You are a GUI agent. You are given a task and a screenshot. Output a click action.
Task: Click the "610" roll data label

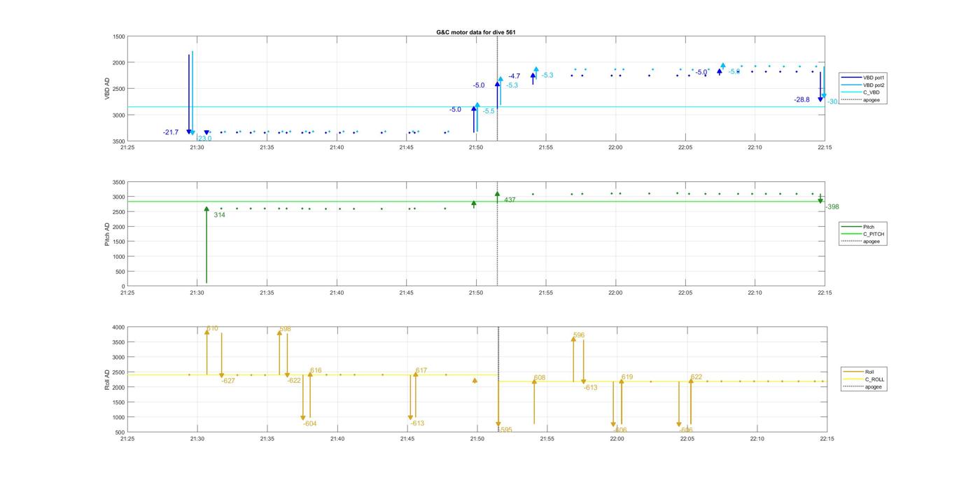[212, 328]
